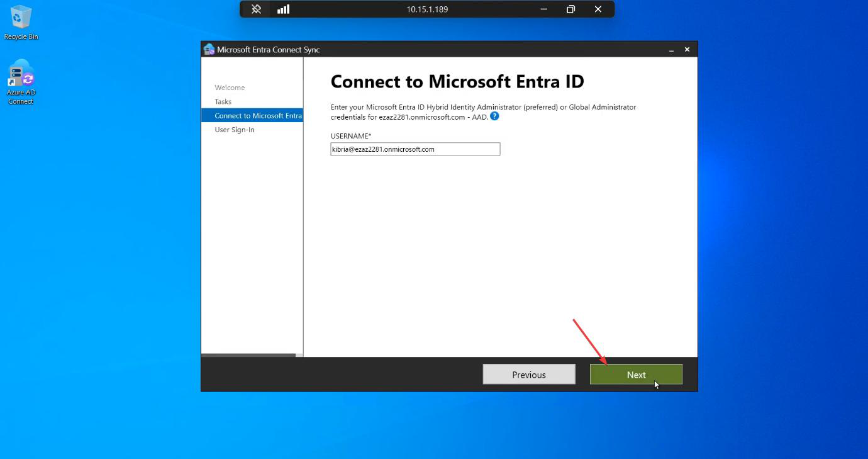This screenshot has height=459, width=868.
Task: Open the Recycle Bin desktop icon
Action: (21, 23)
